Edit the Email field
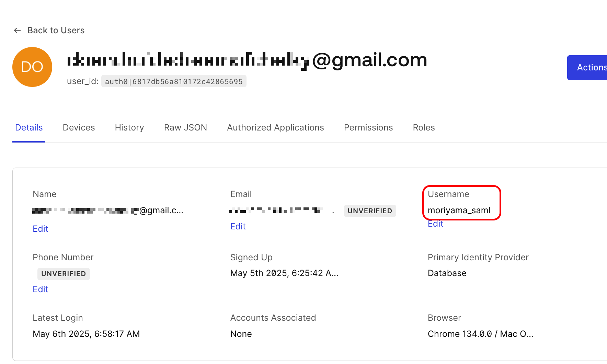 pos(238,227)
